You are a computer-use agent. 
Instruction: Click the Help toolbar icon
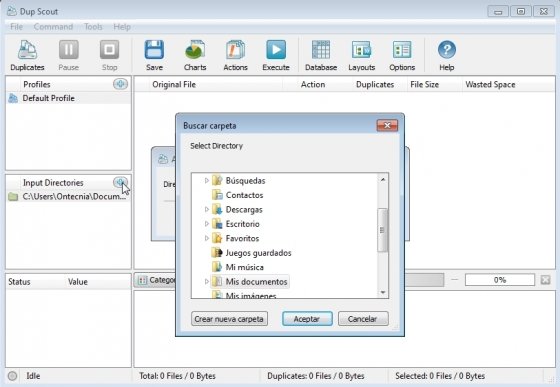click(447, 50)
